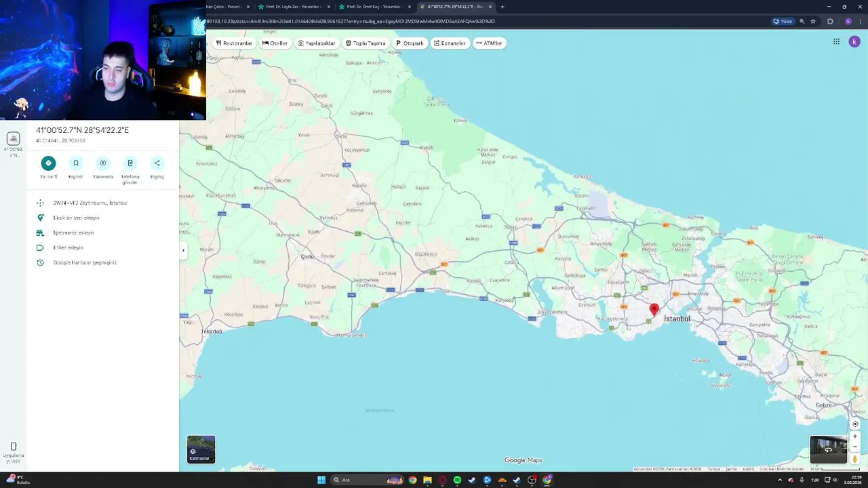
Task: Click the Telefona gönder icon
Action: coord(130,163)
